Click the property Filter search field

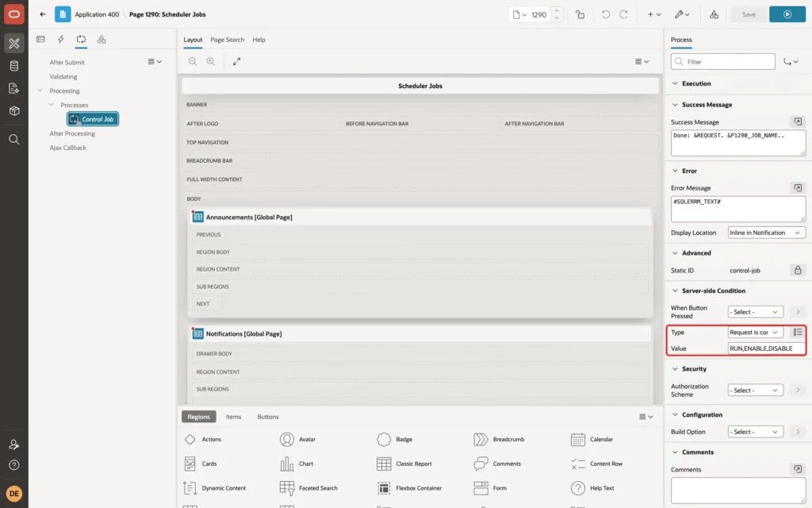(x=723, y=62)
